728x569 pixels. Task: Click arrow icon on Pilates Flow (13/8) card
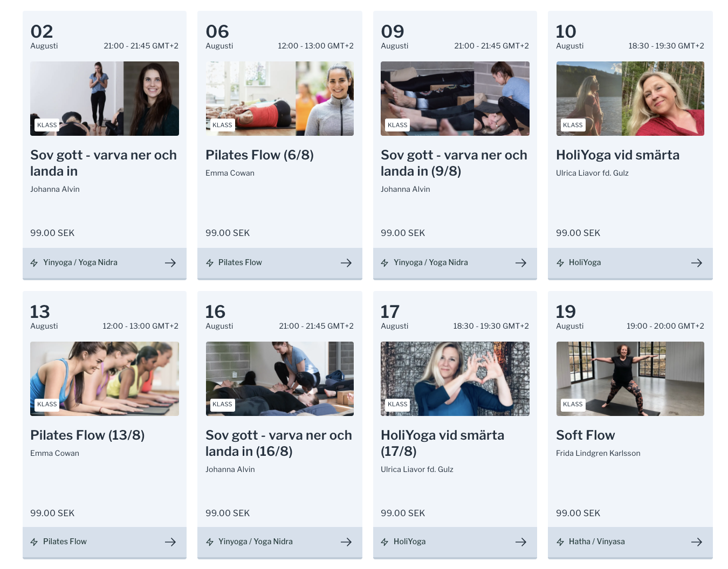coord(170,542)
